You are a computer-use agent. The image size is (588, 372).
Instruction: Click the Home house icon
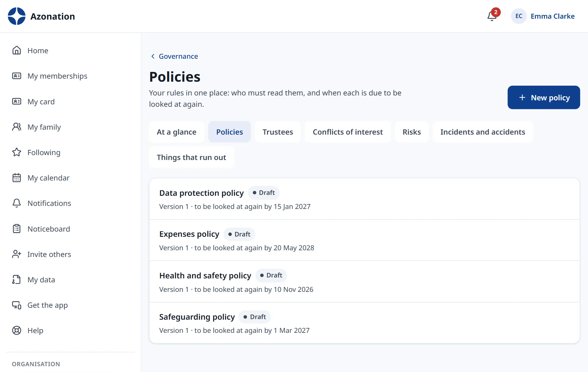[x=17, y=50]
